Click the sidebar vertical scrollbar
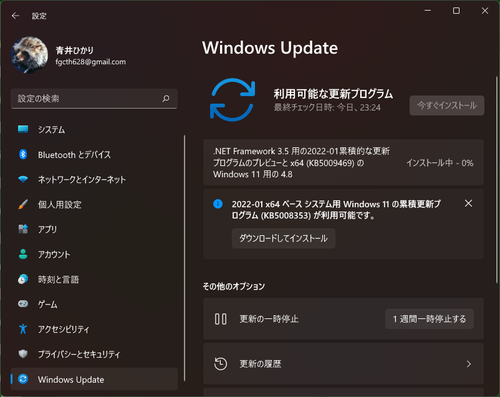The width and height of the screenshot is (500, 397). click(184, 258)
